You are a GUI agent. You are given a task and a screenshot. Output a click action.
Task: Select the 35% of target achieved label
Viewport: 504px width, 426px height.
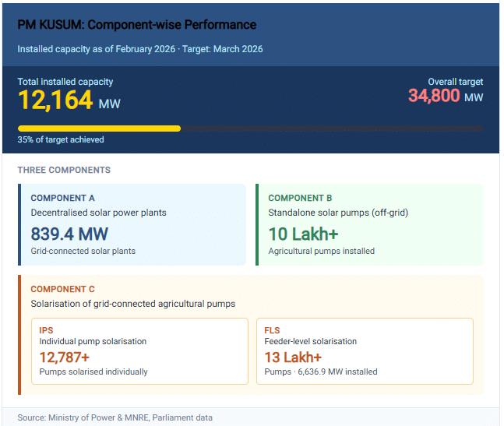[x=60, y=140]
